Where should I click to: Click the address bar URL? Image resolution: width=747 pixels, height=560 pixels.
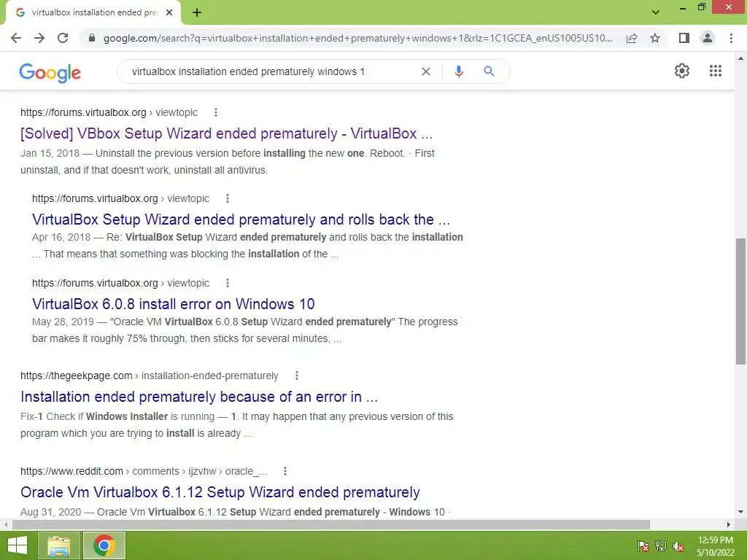357,38
